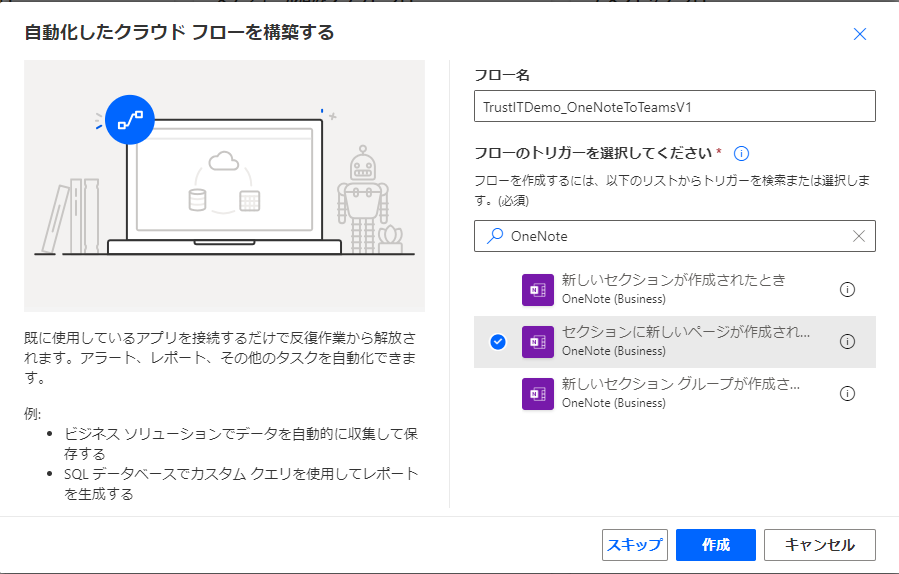Click the blue 作成 button

[x=715, y=545]
